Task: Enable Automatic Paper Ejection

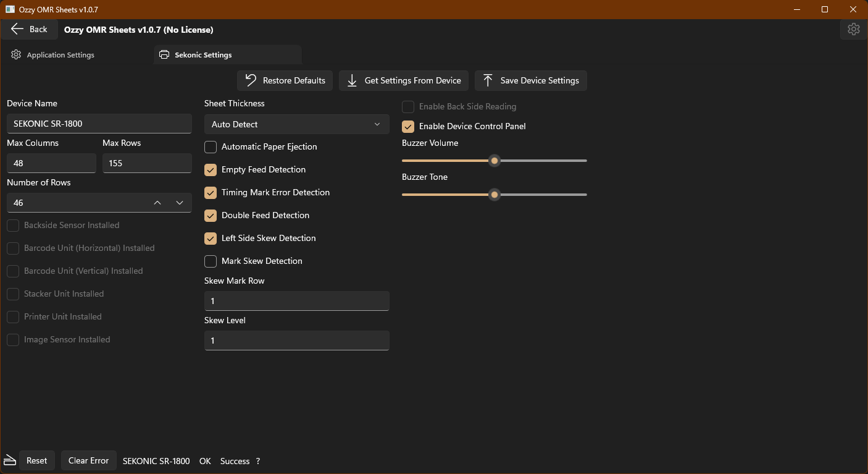Action: [x=210, y=147]
